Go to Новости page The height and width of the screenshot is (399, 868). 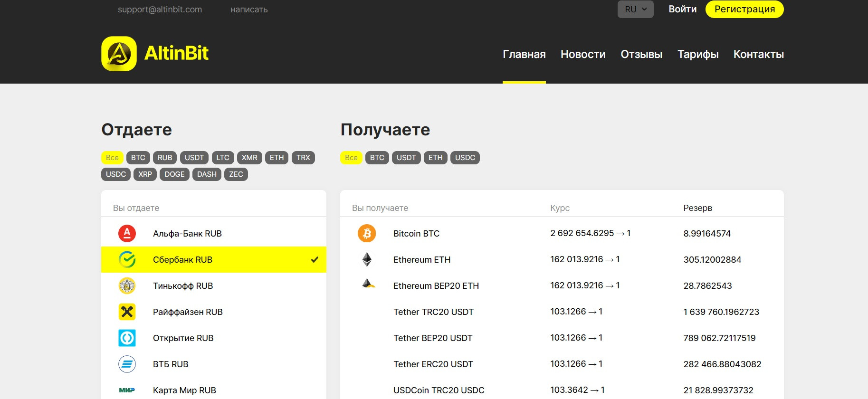pyautogui.click(x=583, y=54)
